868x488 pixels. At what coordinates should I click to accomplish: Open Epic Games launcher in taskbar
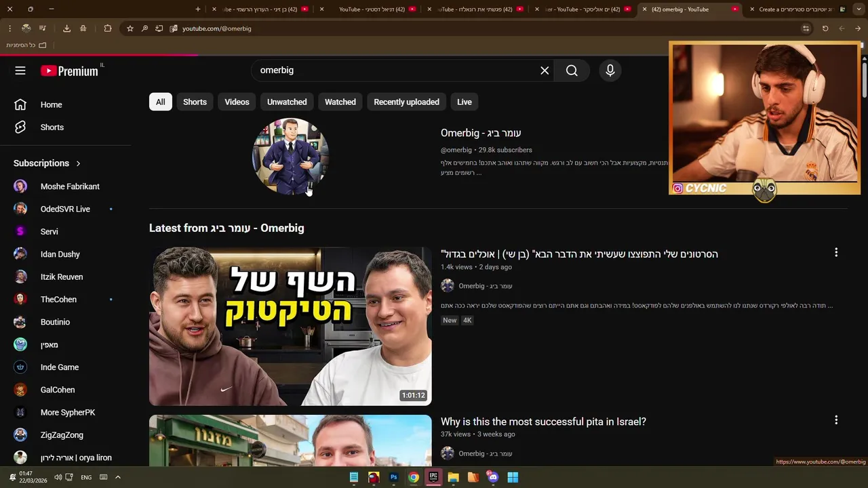click(433, 477)
